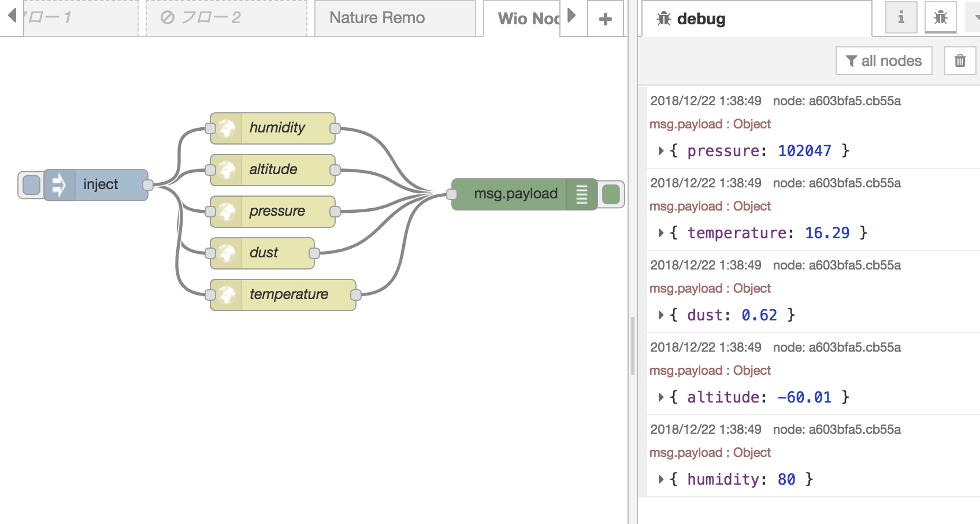Expand the pressure payload object
Image resolution: width=980 pixels, height=524 pixels.
[660, 150]
